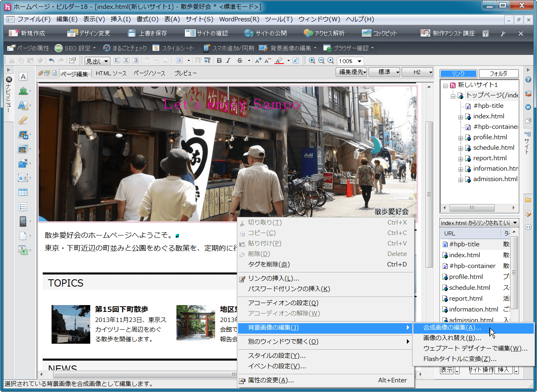Screen dimensions: 537x392
Task: Open ページの属性
Action: [28, 48]
